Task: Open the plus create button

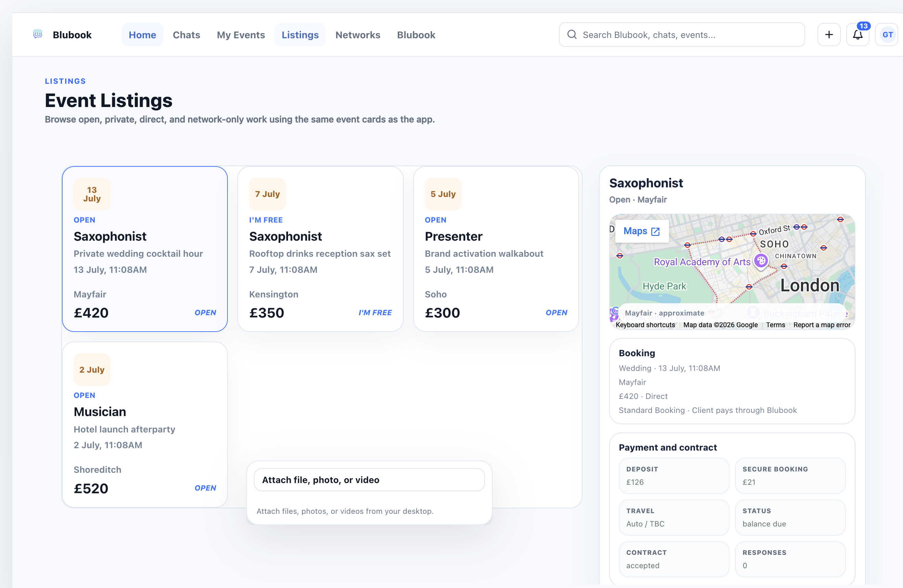Action: point(829,35)
